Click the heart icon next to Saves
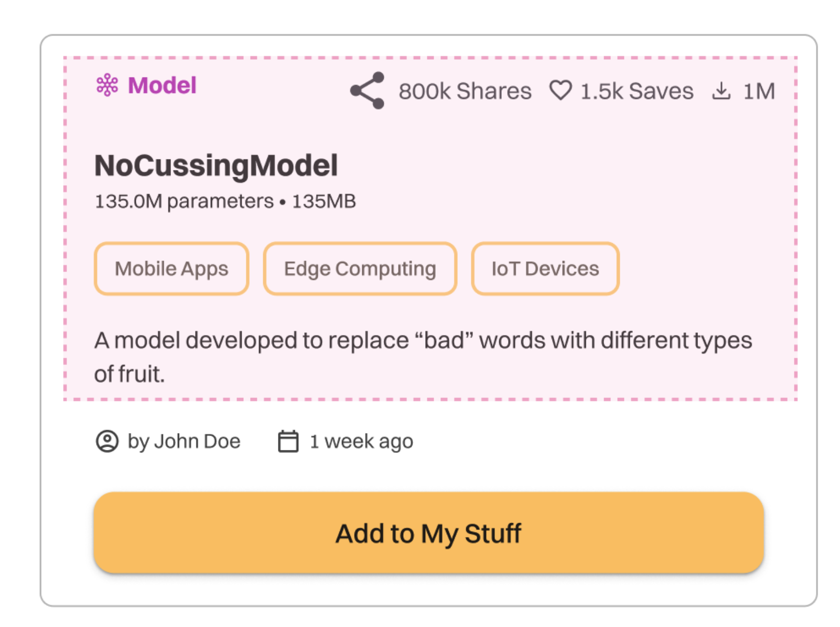 coord(561,90)
